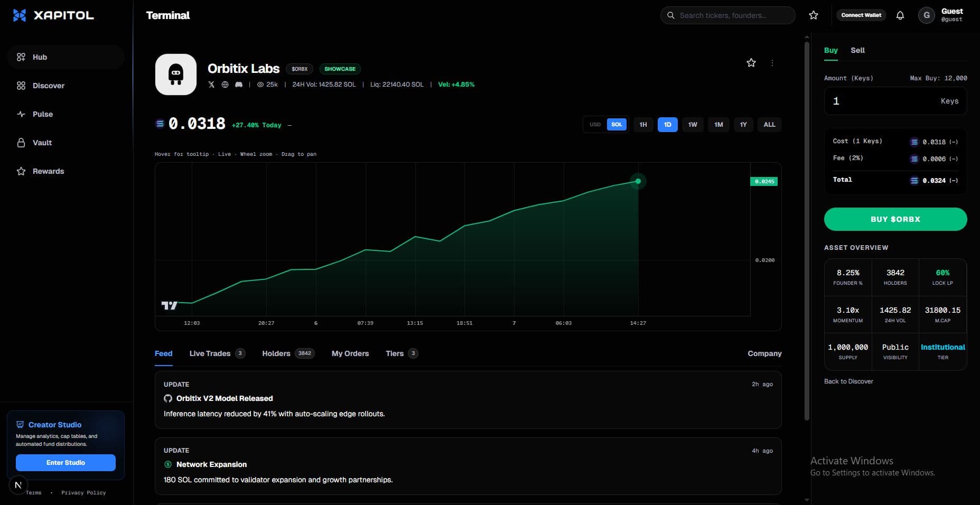
Task: Open the Tiers tab
Action: click(402, 353)
